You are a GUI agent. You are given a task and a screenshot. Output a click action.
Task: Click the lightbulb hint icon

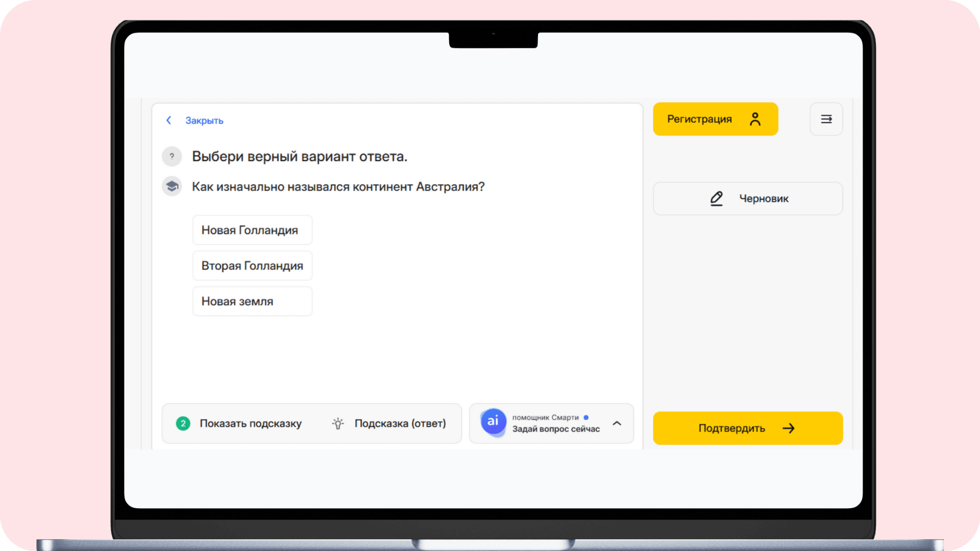coord(337,423)
